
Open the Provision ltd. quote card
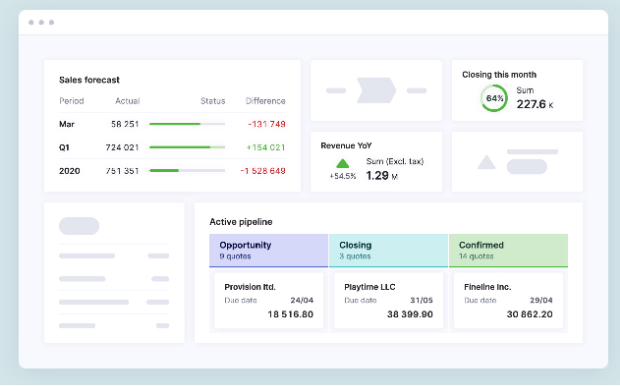[268, 301]
